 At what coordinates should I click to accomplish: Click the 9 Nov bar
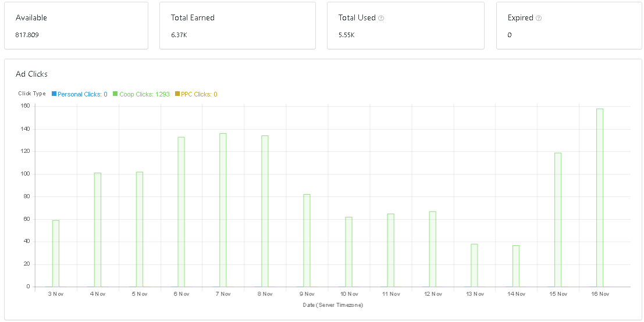(307, 241)
